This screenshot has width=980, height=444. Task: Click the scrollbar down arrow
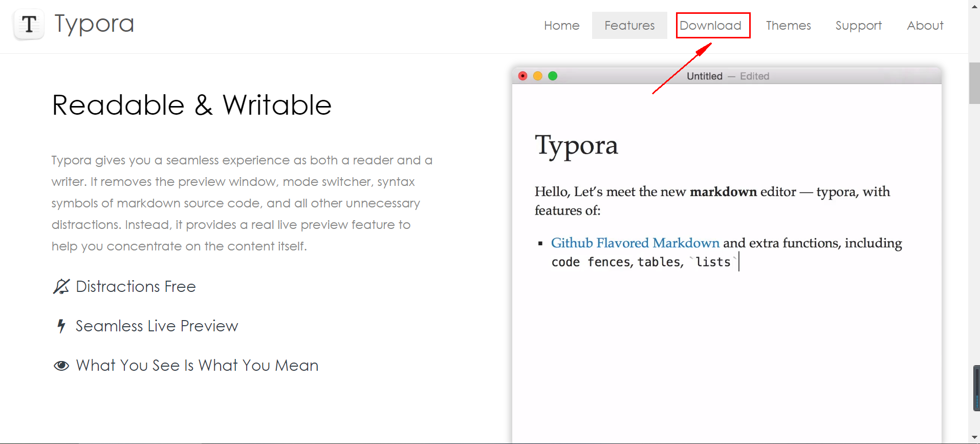[974, 438]
